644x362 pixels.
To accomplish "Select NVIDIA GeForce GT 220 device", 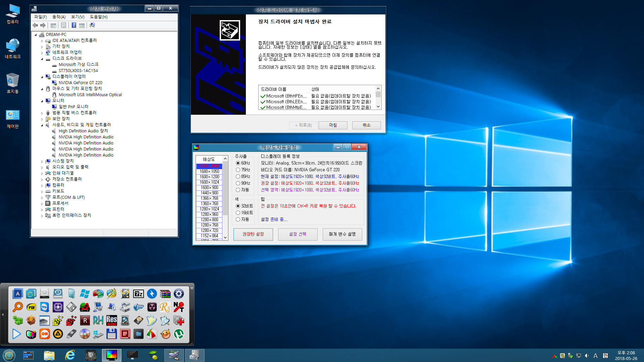I will tap(80, 83).
